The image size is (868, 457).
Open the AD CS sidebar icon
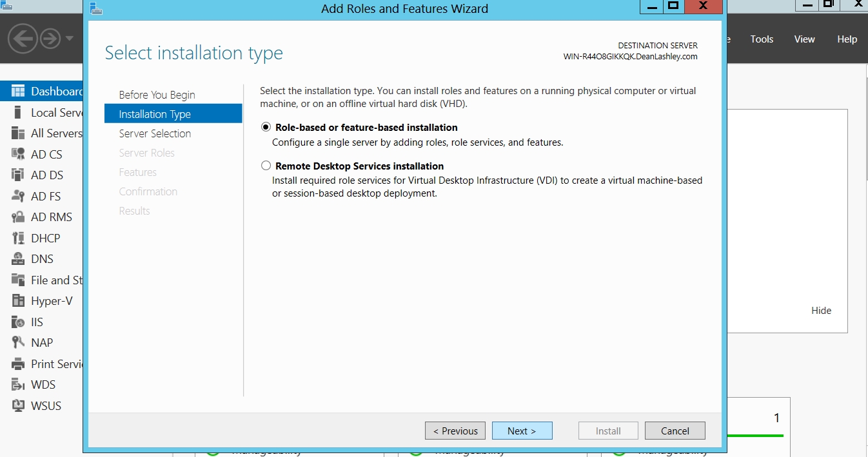18,154
